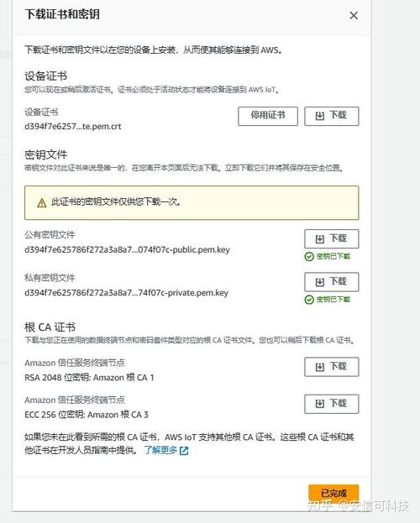The image size is (420, 523).
Task: Download Amazon 根 CA 3 certificate
Action: (332, 404)
